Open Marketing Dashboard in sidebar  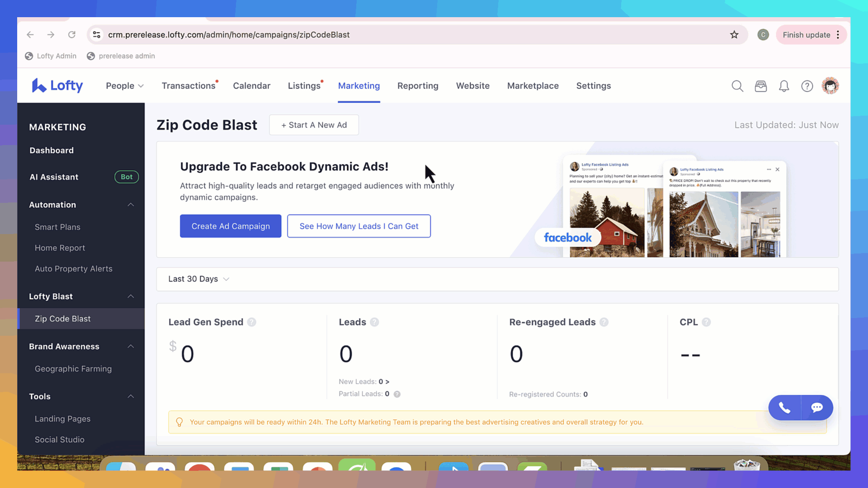pyautogui.click(x=52, y=150)
